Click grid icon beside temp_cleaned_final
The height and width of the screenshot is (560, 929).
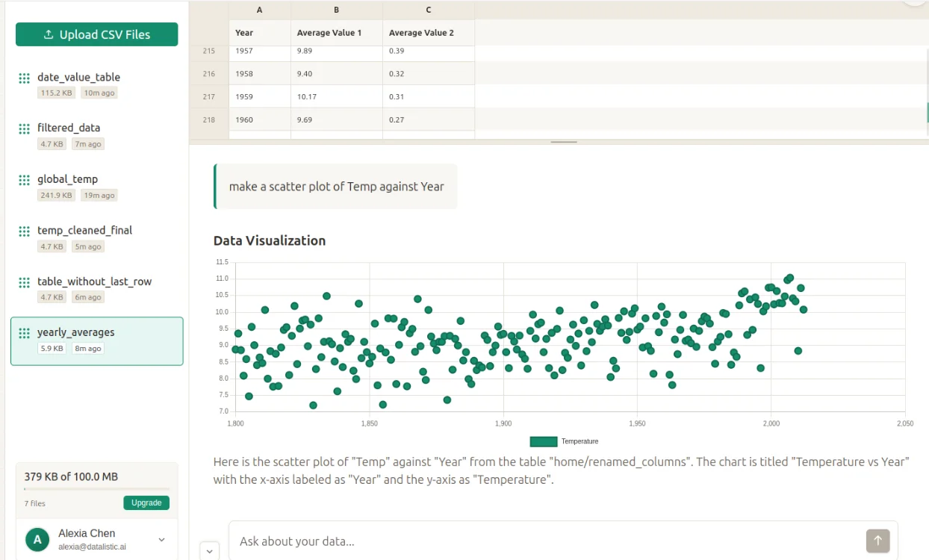25,231
